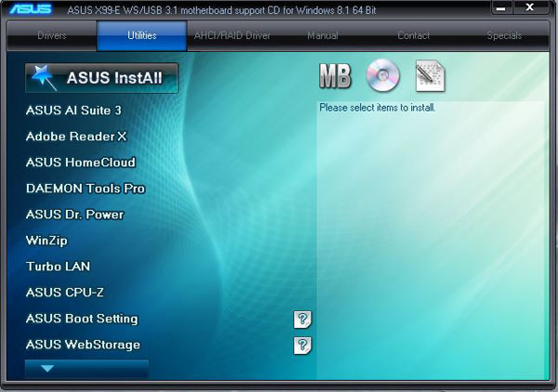Select Adobe Reader X entry

[76, 137]
